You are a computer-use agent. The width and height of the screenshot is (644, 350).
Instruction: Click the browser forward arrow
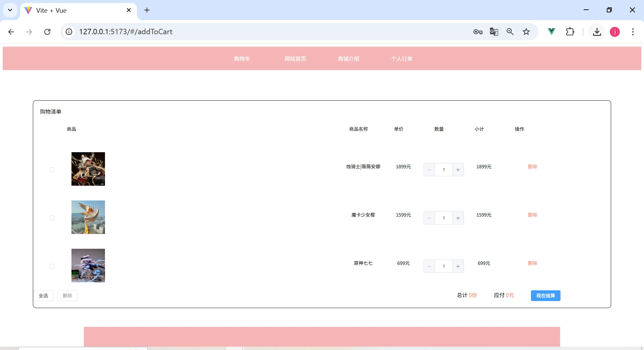pos(29,32)
